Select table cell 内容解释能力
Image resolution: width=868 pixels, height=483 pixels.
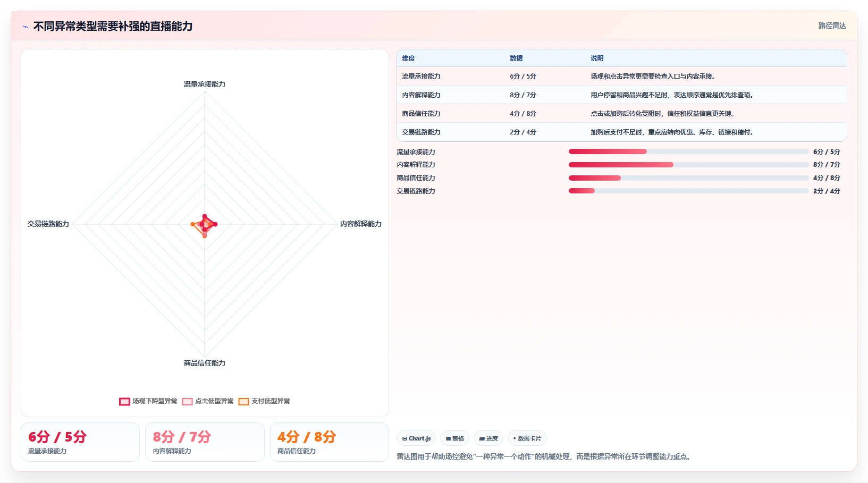point(421,95)
